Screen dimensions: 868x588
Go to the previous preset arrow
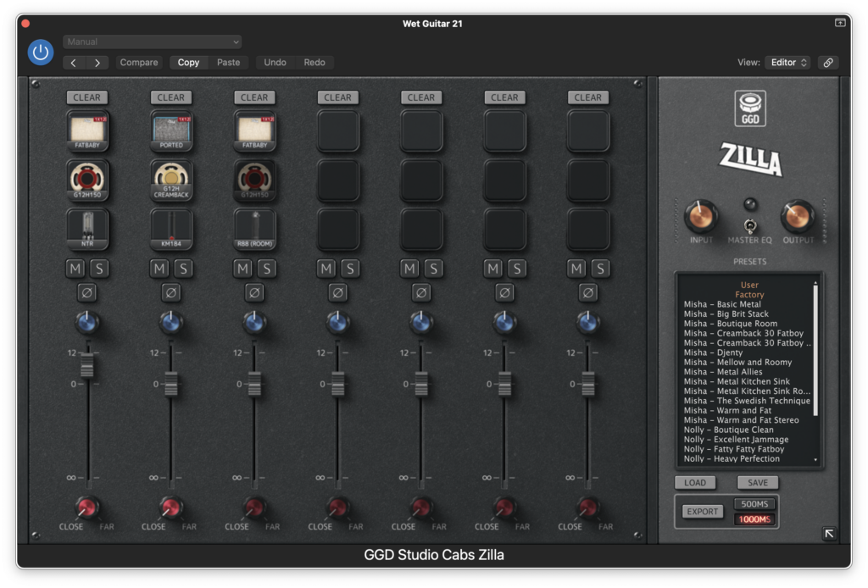[74, 63]
